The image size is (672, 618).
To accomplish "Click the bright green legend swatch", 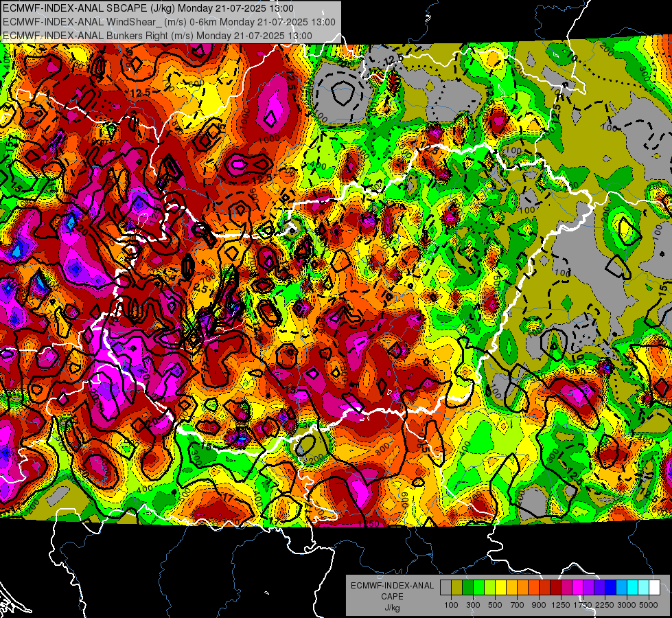I will point(478,588).
